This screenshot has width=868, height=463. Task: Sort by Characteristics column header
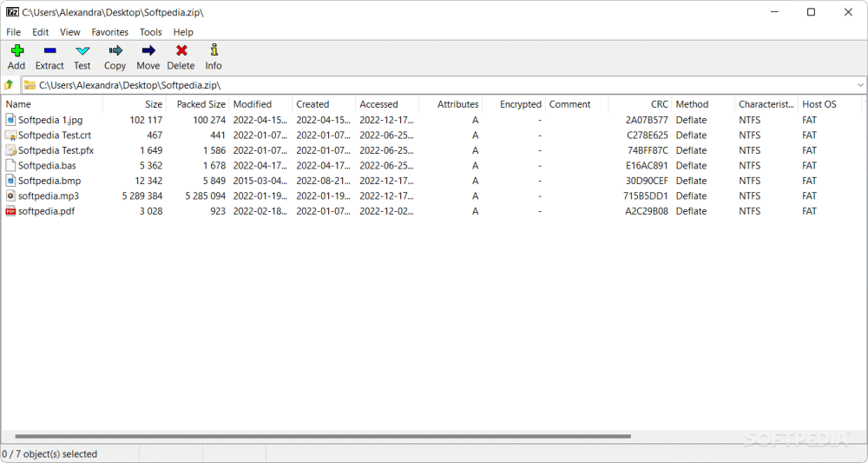click(766, 104)
